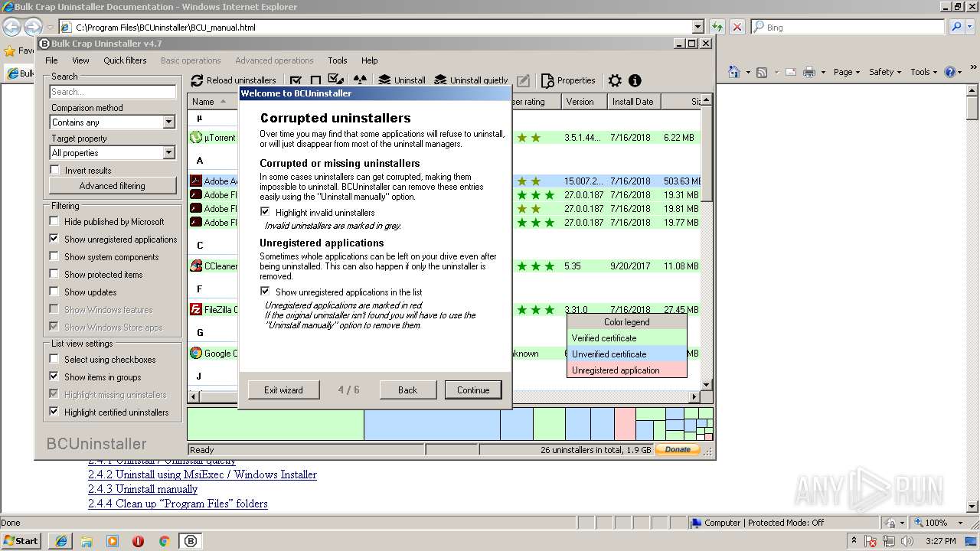Click the invert selection toolbar icon

coord(335,80)
